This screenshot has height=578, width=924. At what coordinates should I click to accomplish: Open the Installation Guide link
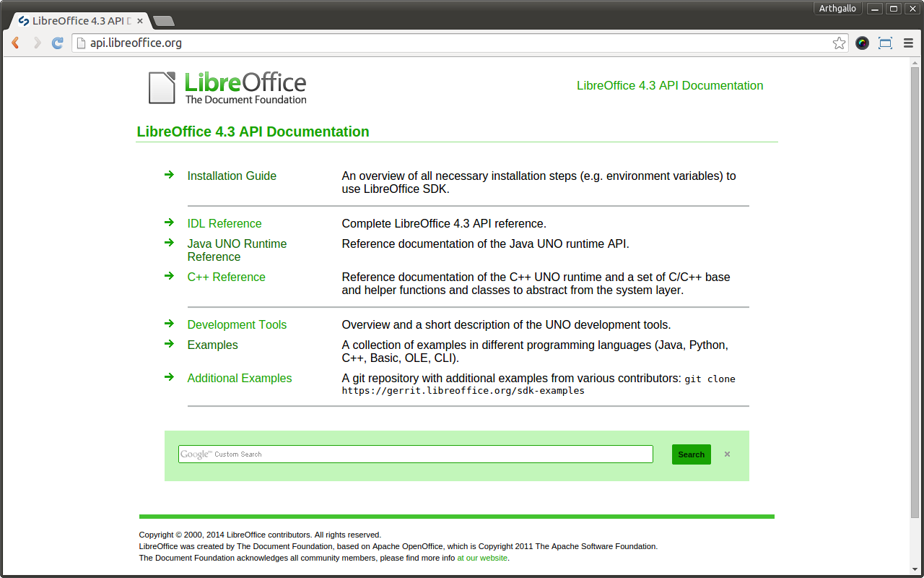coord(232,176)
